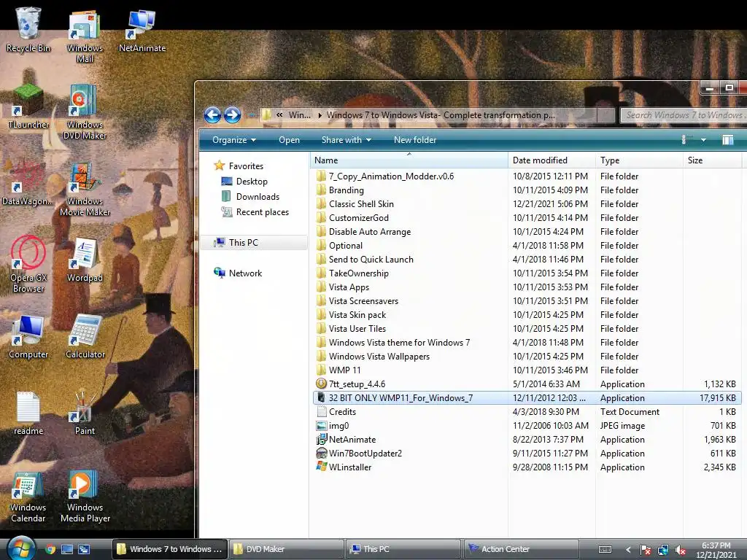The width and height of the screenshot is (747, 560).
Task: Launch Windows Calendar desktop shortcut
Action: (x=28, y=496)
